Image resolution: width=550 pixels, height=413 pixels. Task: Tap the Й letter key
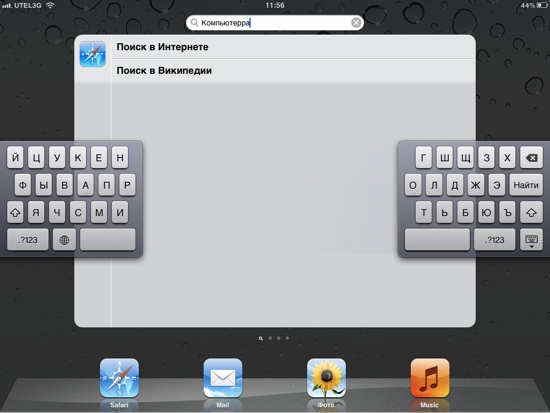[15, 158]
